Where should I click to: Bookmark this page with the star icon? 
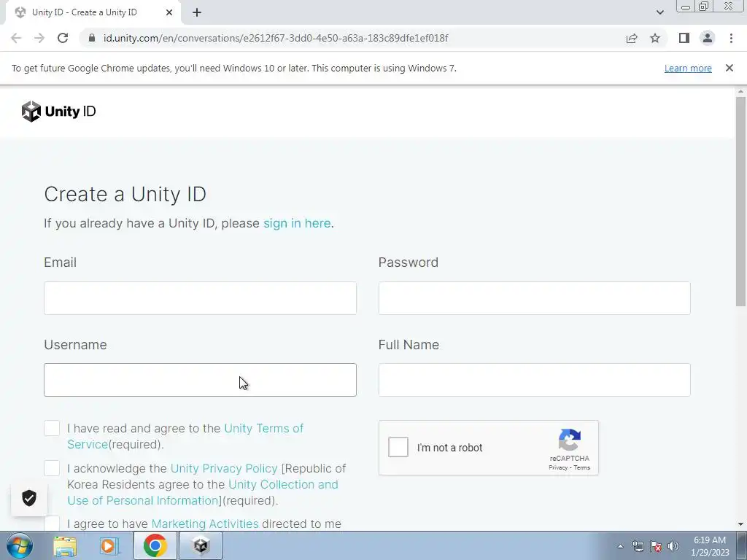(x=655, y=38)
